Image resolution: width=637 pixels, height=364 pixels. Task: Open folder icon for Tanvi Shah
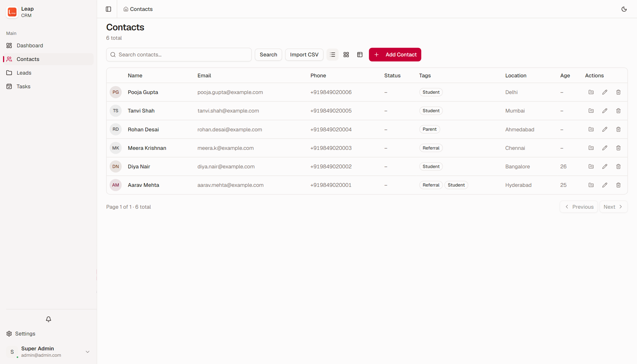(591, 111)
